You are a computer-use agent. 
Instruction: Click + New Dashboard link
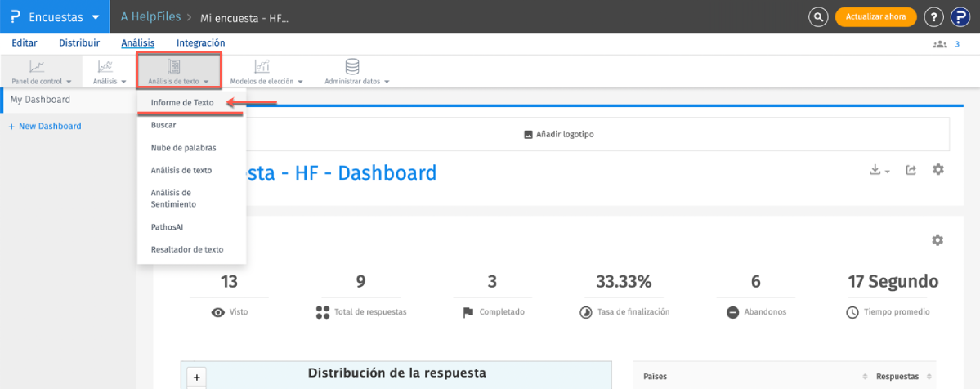click(45, 127)
